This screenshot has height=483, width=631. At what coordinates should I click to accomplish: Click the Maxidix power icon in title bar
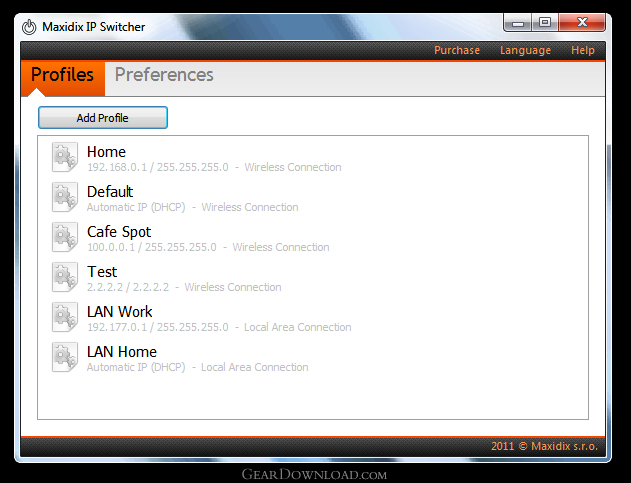29,27
